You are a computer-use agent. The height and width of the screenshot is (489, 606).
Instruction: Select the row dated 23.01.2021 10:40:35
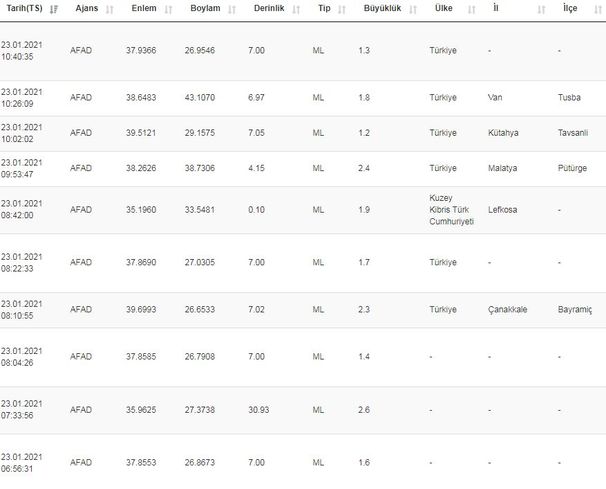(303, 51)
